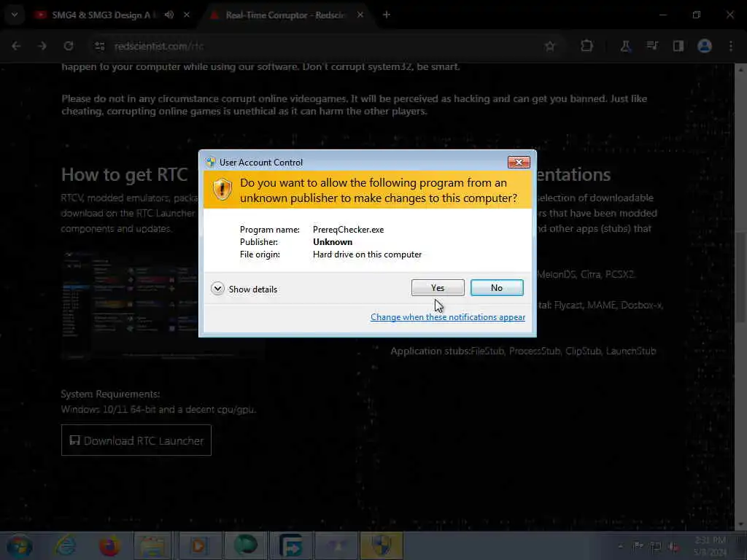The image size is (747, 560).
Task: Open the Chrome Labs flask icon
Action: point(625,46)
